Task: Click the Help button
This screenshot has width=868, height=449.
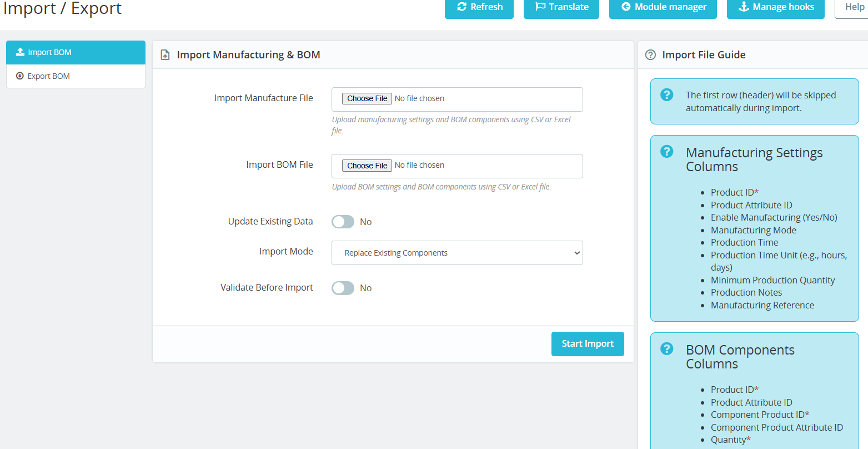Action: coord(851,7)
